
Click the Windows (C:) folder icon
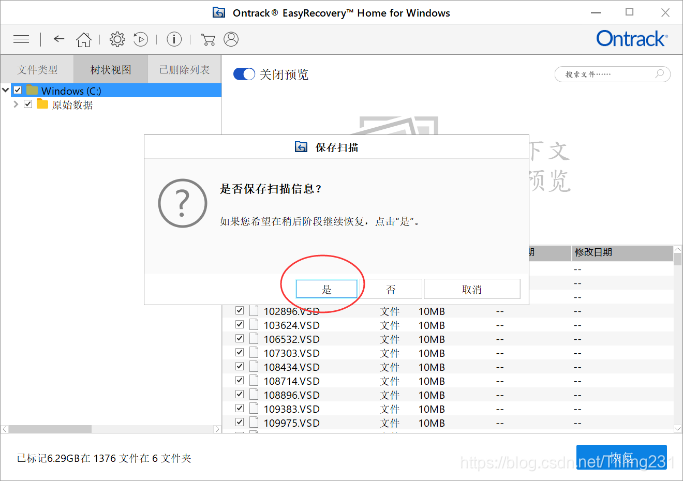pyautogui.click(x=32, y=90)
